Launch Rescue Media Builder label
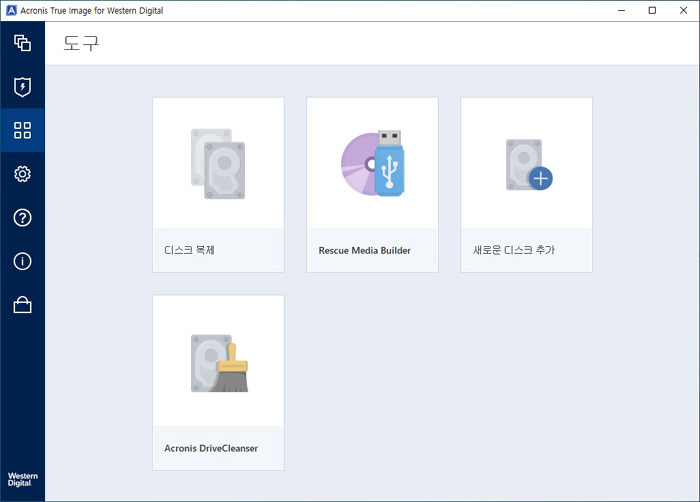This screenshot has width=700, height=502. tap(365, 251)
